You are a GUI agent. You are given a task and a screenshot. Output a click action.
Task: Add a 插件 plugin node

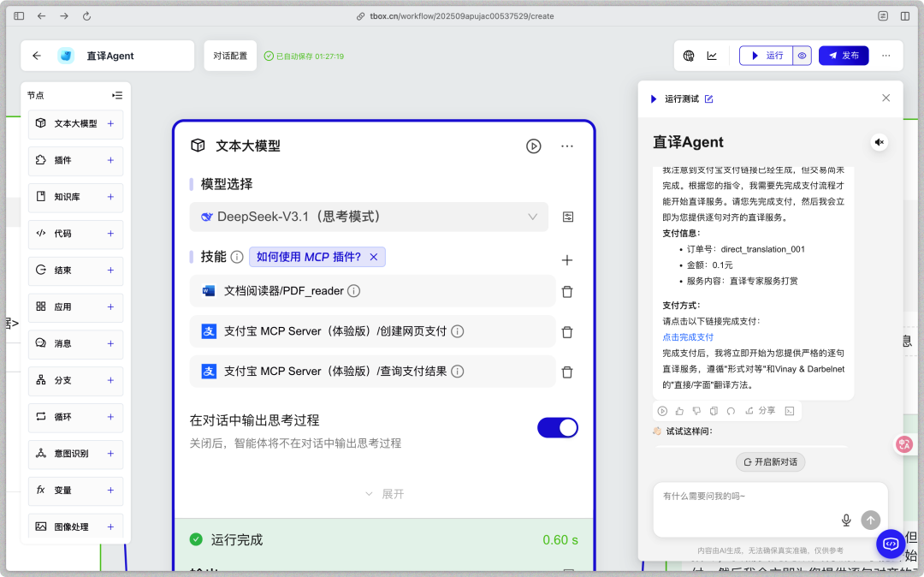coord(110,160)
